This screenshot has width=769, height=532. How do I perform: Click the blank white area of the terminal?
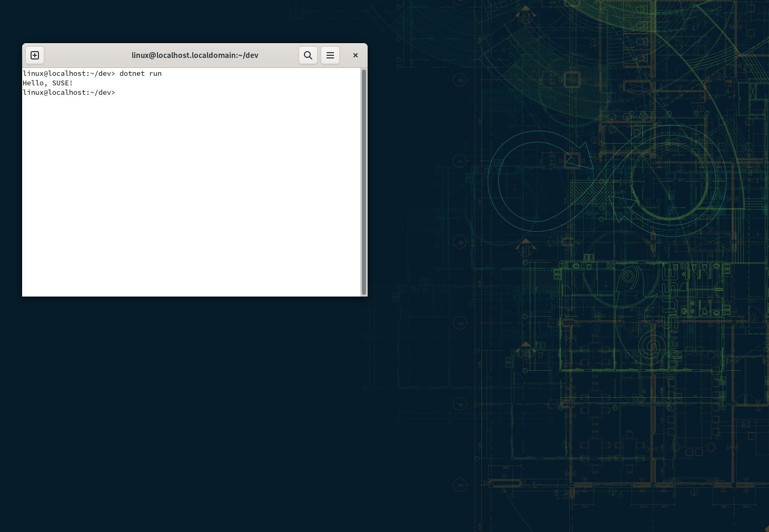(x=190, y=200)
